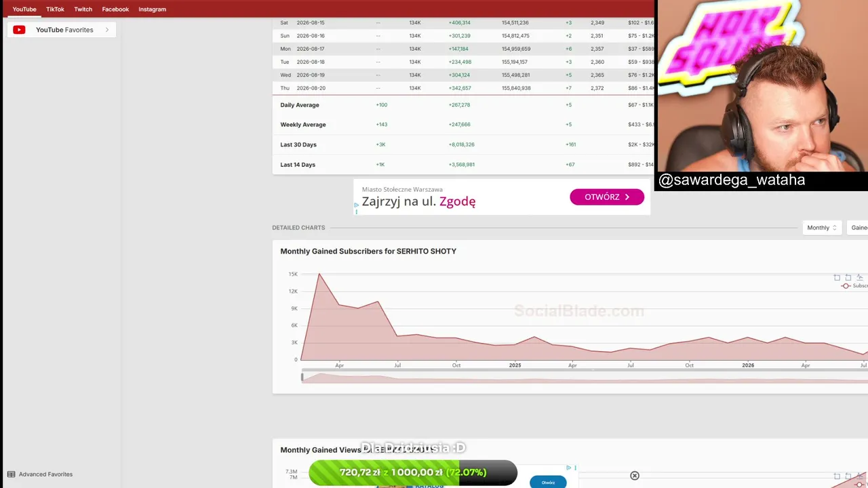This screenshot has height=488, width=868.
Task: Click the April peak on Subscribers chart
Action: (319, 274)
